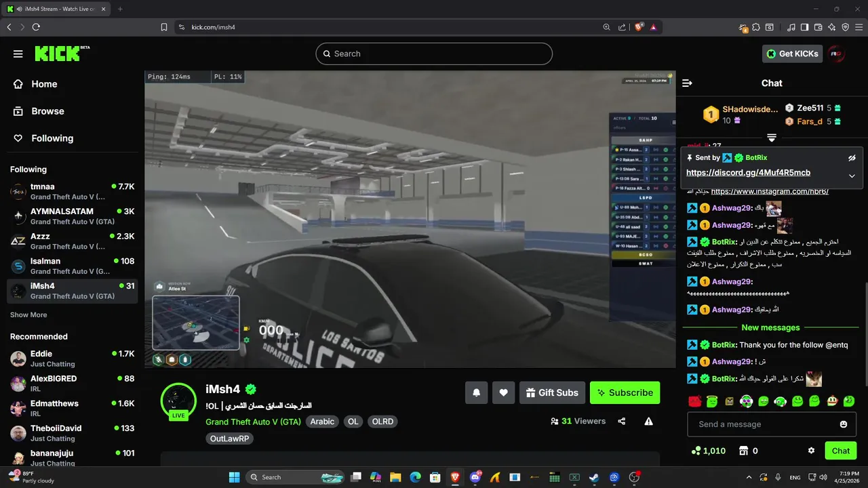868x488 pixels.
Task: Click Zee511 in gift leaderboard
Action: (814, 108)
